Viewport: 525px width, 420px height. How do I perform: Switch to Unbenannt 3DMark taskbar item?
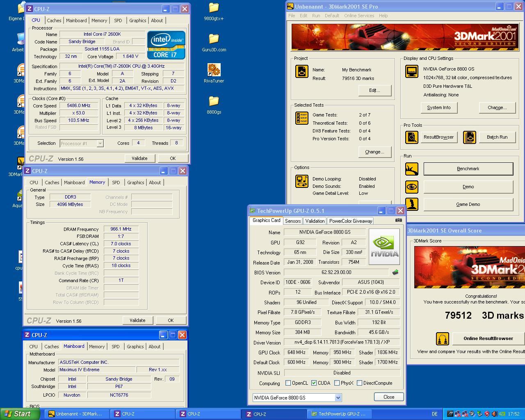pos(76,414)
